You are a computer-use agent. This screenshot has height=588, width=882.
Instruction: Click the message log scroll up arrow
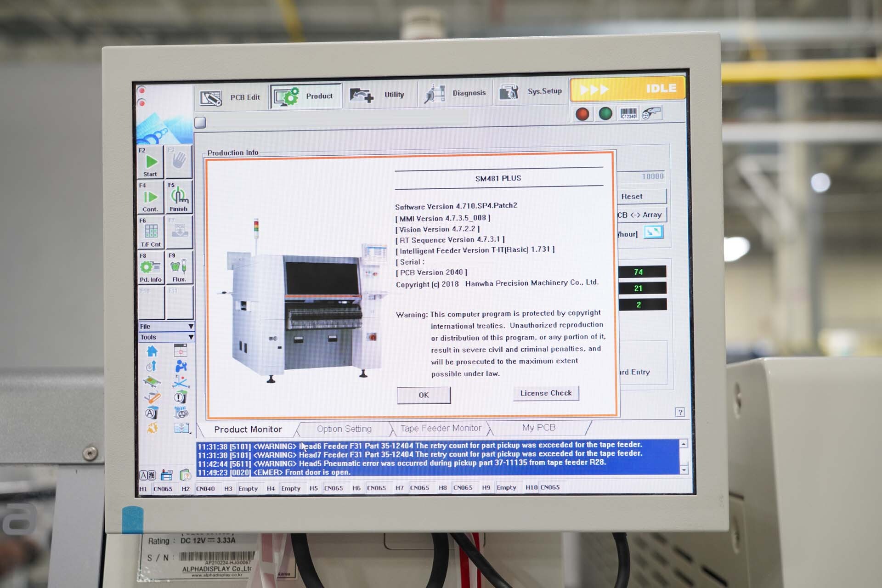684,444
